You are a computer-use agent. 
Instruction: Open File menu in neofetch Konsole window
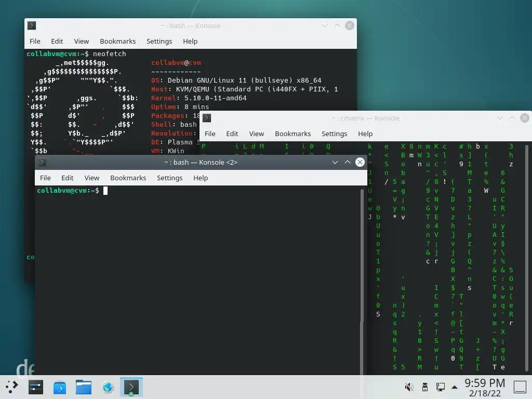[35, 41]
